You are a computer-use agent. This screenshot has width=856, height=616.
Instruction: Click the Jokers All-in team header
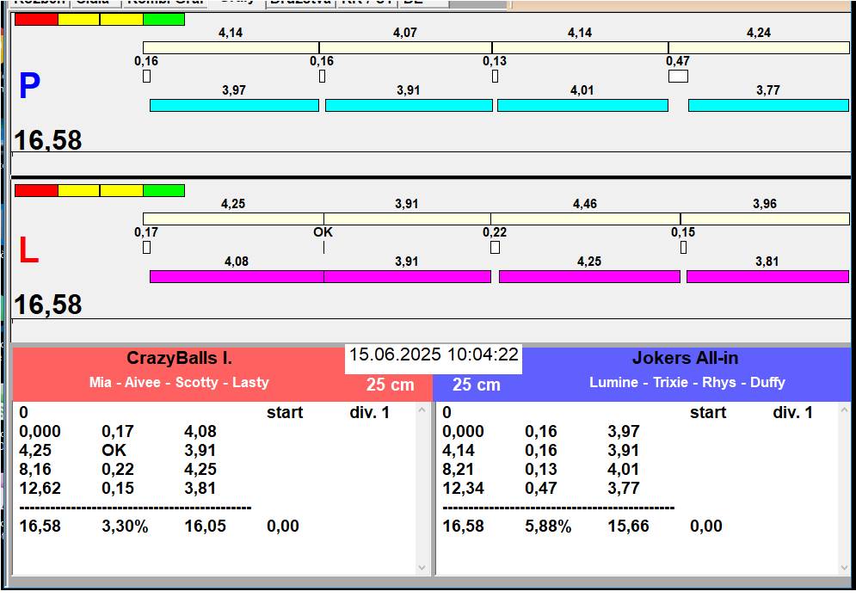pos(685,359)
